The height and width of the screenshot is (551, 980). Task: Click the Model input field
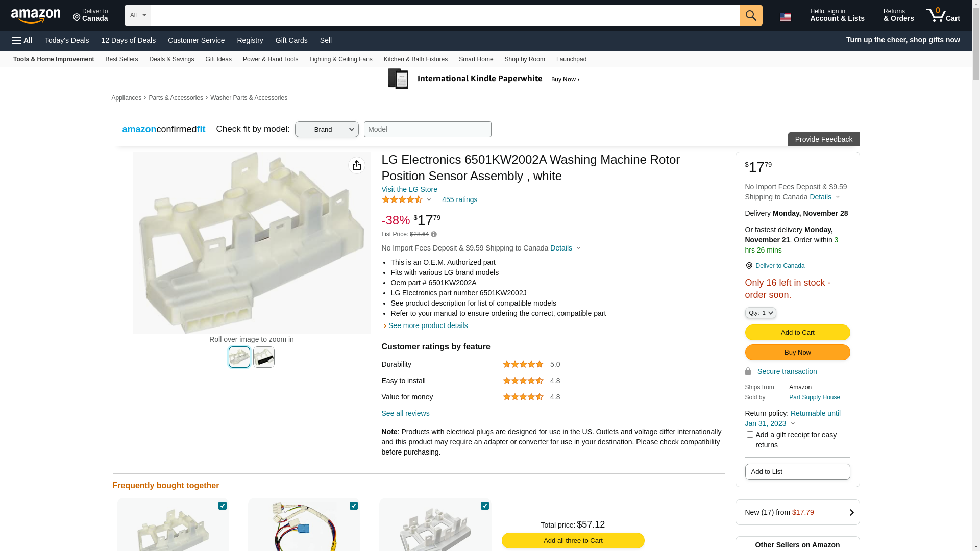[428, 130]
